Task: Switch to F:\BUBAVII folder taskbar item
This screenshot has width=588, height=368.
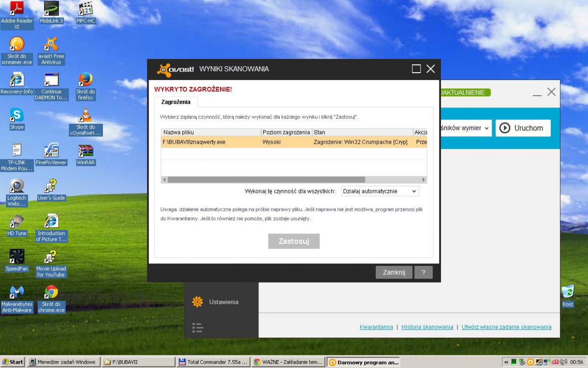Action: (x=138, y=362)
